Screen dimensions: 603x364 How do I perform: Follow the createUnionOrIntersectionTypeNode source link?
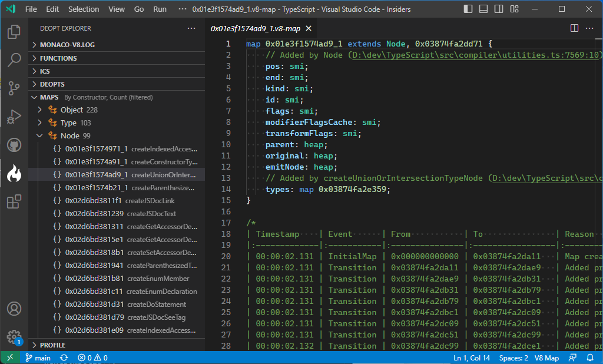click(x=547, y=178)
